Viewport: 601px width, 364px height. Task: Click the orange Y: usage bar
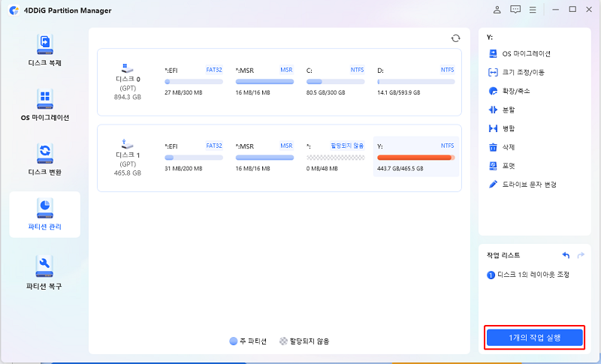(x=416, y=158)
